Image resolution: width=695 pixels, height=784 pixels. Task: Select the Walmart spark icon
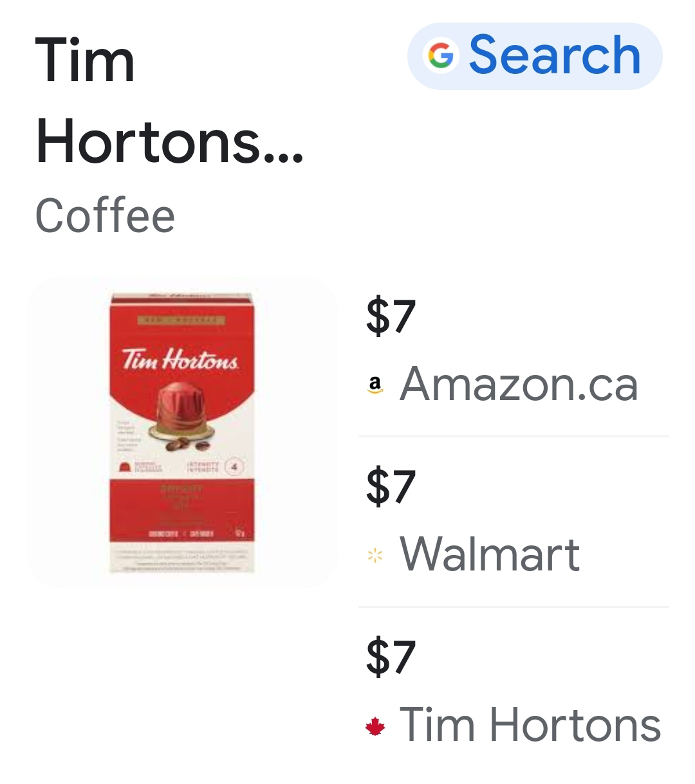tap(375, 555)
